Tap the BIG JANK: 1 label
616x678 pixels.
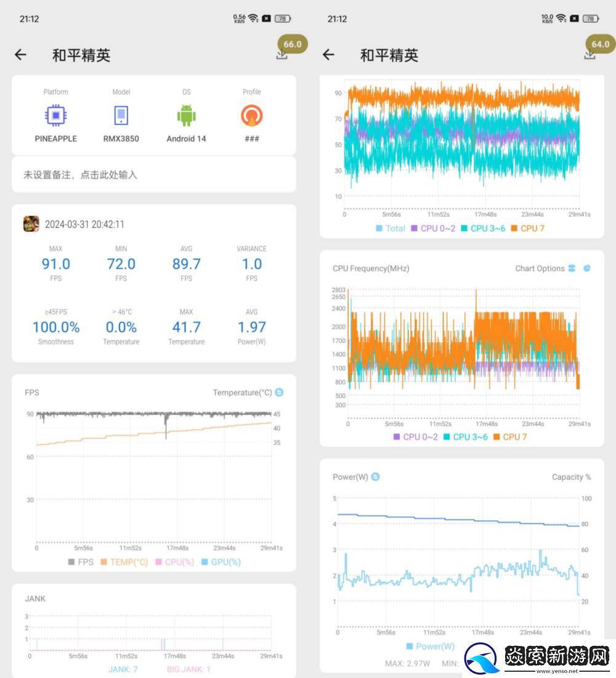click(188, 669)
